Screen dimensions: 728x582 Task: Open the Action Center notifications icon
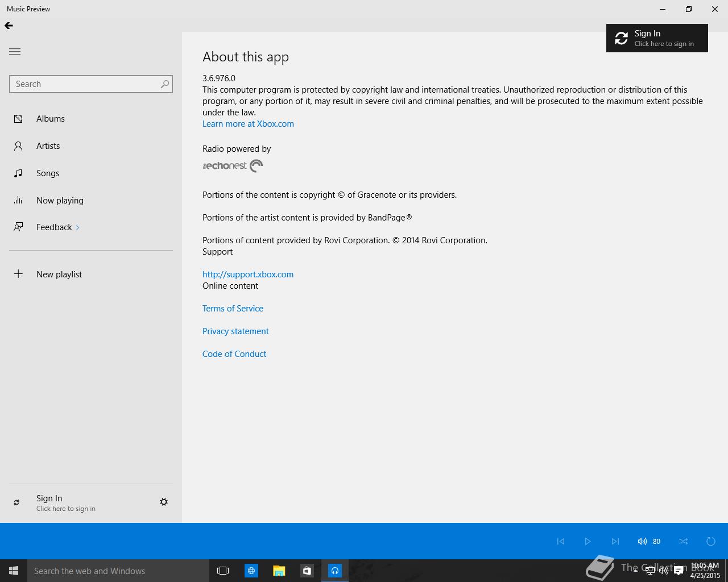click(678, 571)
